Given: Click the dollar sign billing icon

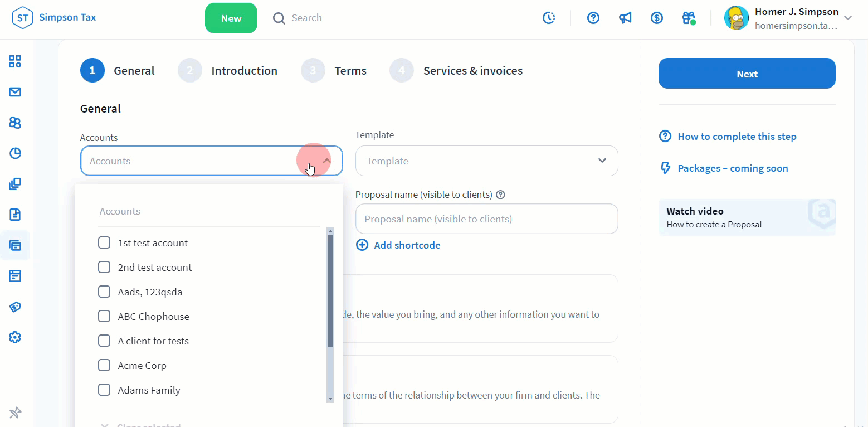Looking at the screenshot, I should point(657,18).
